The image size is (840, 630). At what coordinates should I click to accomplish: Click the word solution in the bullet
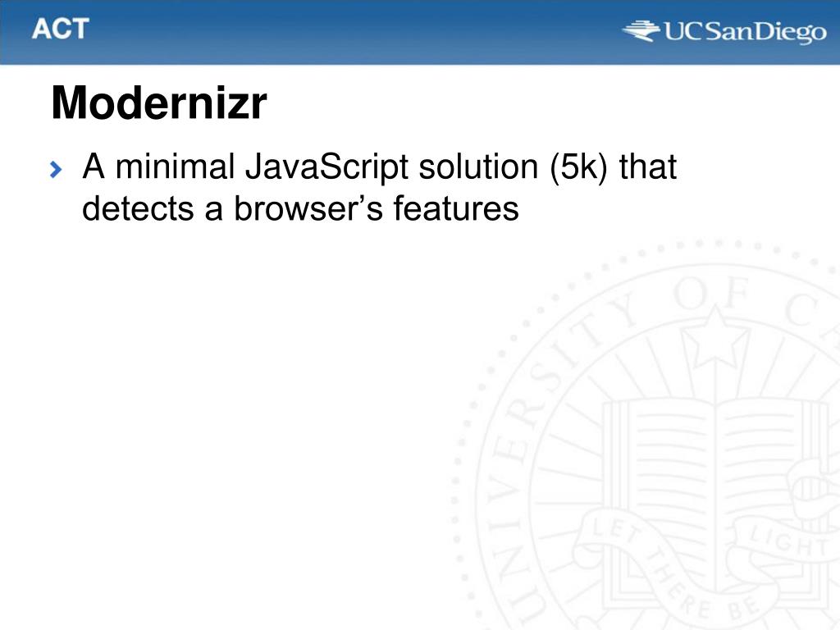click(478, 167)
